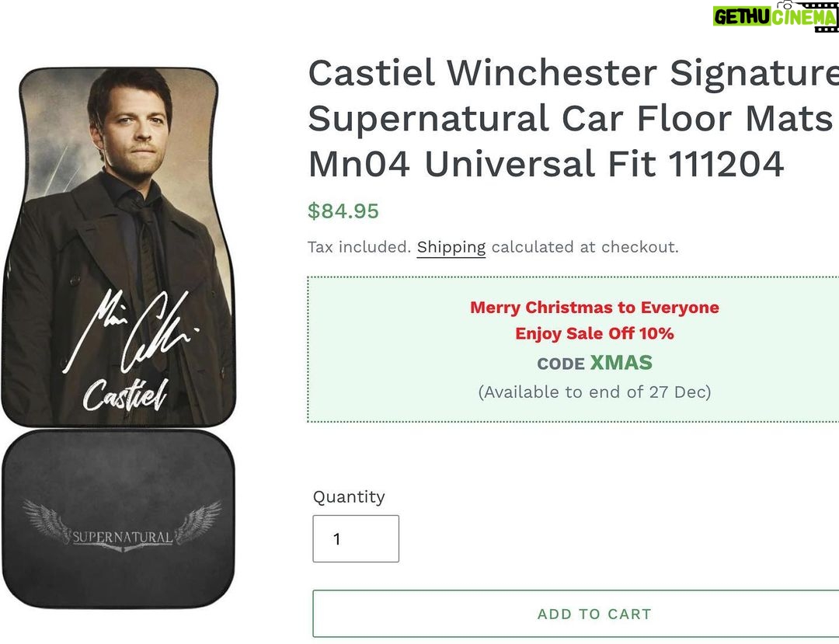Open the front floor mat product image
The image size is (839, 644).
point(118,246)
